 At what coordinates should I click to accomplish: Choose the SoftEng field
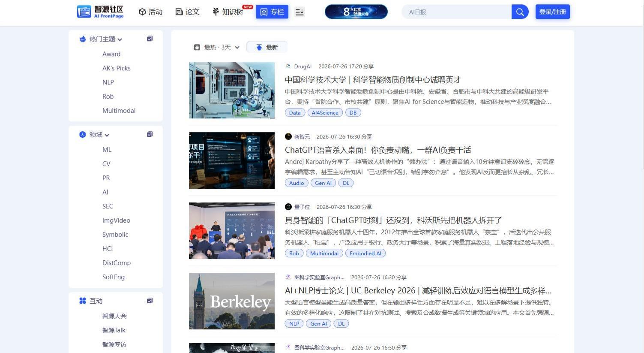[x=114, y=277]
